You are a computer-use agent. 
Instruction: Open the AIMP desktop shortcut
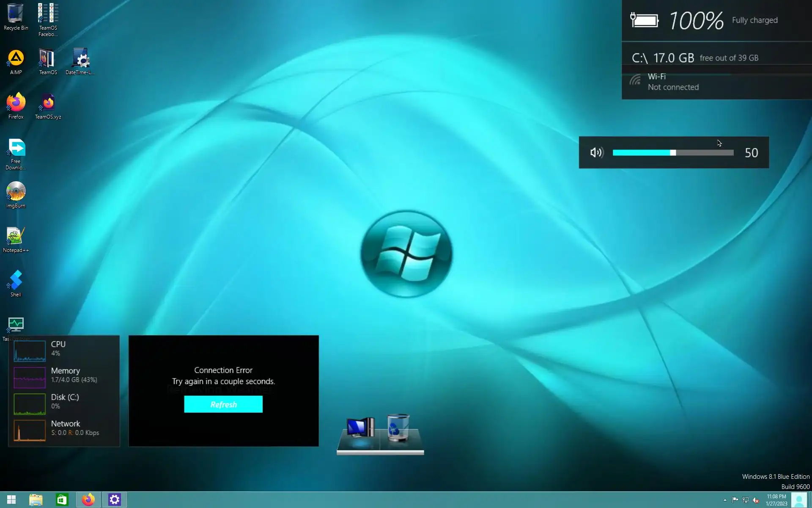click(16, 61)
